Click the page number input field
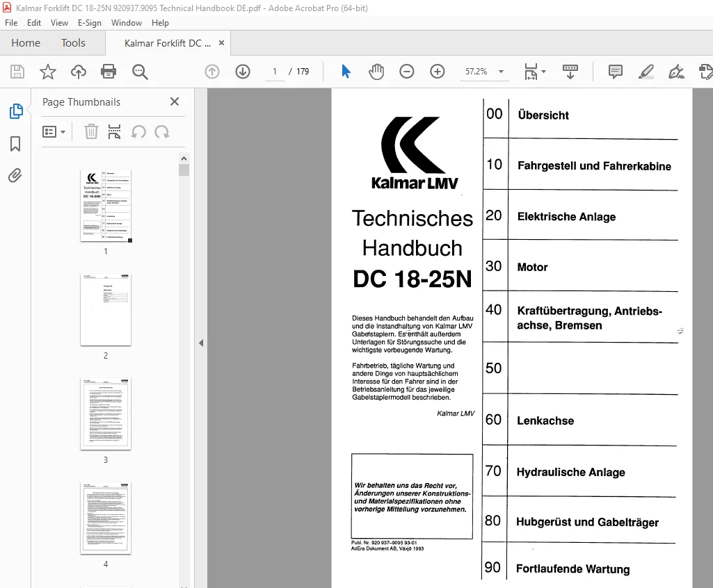Screen dimensions: 713x588 pos(275,72)
